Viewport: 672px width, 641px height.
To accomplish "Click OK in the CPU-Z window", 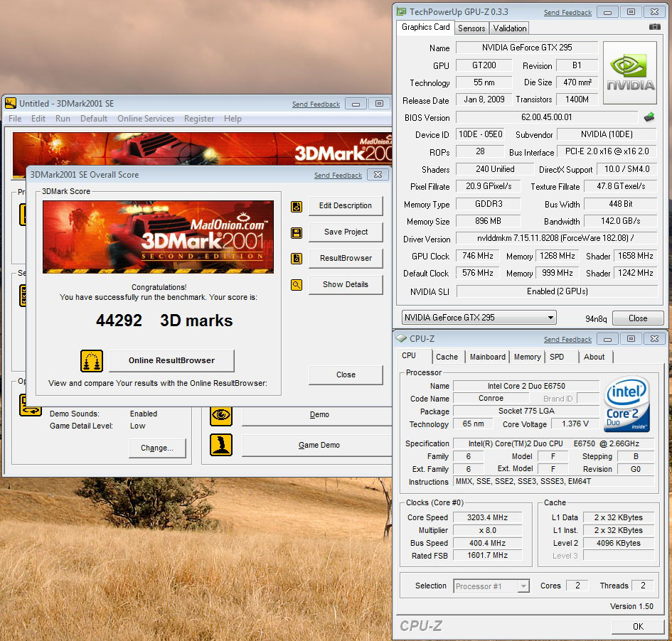I will pyautogui.click(x=638, y=627).
